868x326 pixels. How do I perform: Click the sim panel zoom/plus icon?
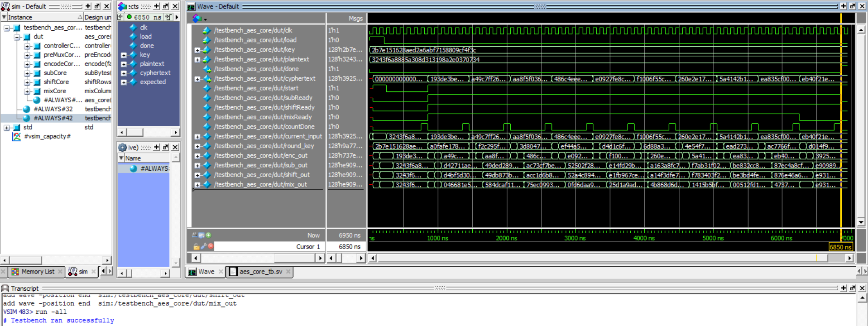pos(88,6)
